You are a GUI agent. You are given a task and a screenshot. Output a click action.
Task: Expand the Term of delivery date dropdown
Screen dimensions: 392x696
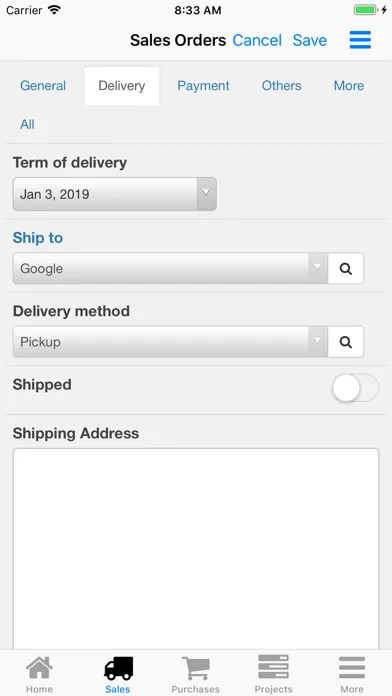[x=115, y=194]
